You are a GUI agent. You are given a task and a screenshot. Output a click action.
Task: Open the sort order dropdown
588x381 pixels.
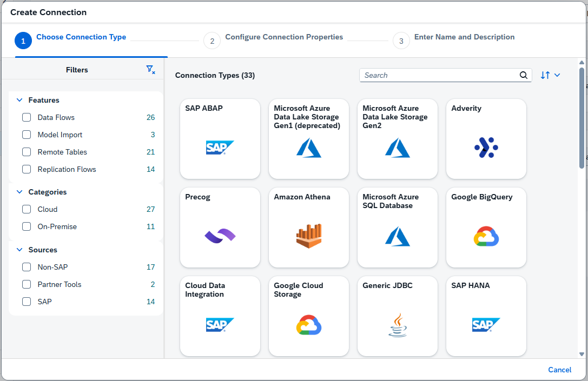pyautogui.click(x=550, y=75)
